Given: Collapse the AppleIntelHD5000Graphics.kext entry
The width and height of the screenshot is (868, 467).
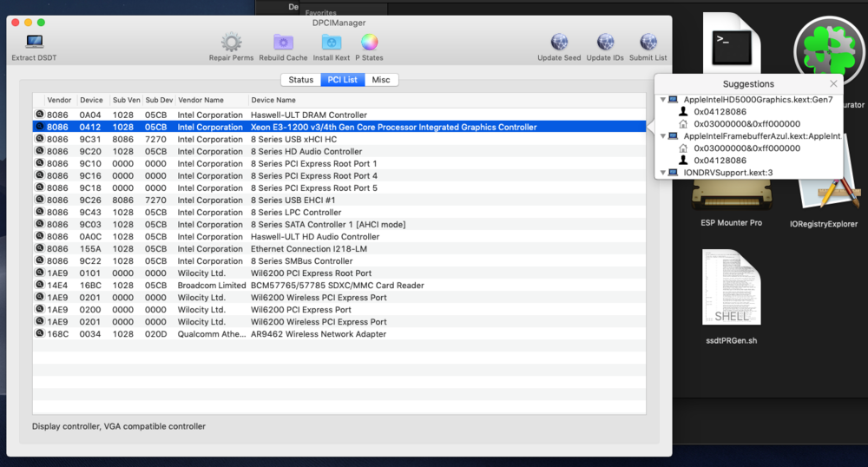Looking at the screenshot, I should point(662,100).
